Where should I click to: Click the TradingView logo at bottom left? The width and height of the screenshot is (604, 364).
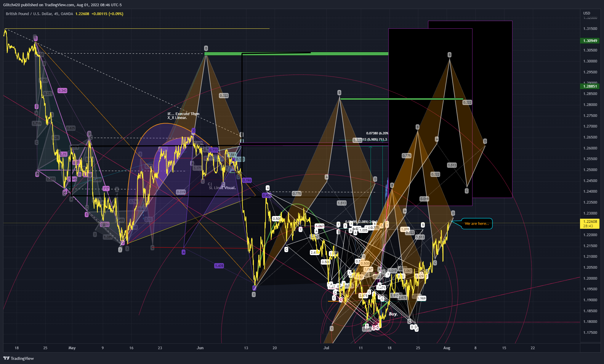18,358
